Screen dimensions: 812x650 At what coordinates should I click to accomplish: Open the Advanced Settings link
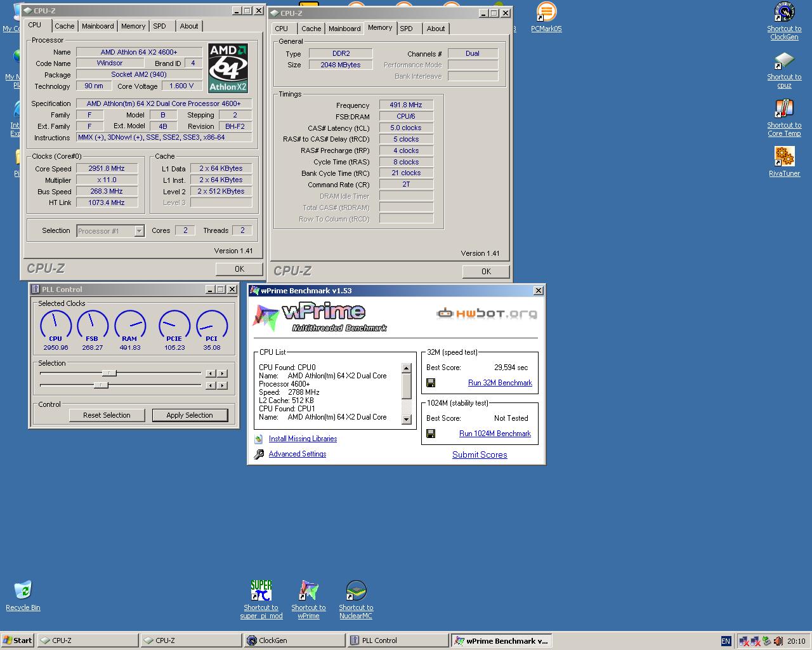[298, 454]
